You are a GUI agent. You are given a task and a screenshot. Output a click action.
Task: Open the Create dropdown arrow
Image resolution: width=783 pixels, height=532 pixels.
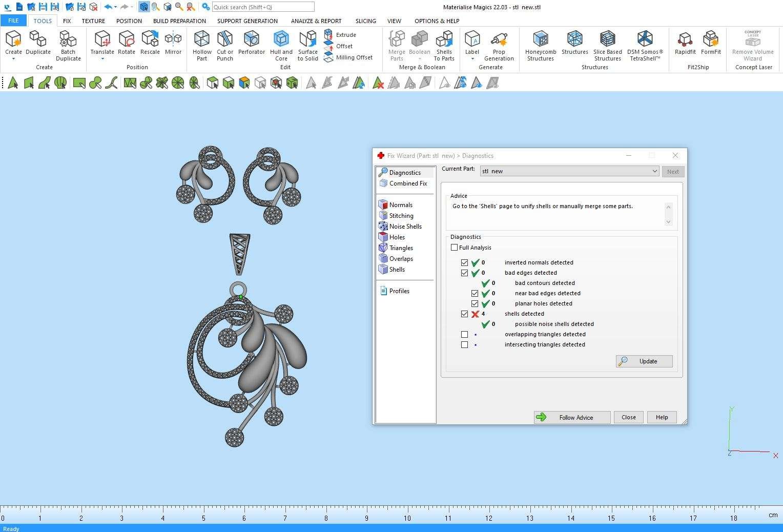pyautogui.click(x=13, y=59)
